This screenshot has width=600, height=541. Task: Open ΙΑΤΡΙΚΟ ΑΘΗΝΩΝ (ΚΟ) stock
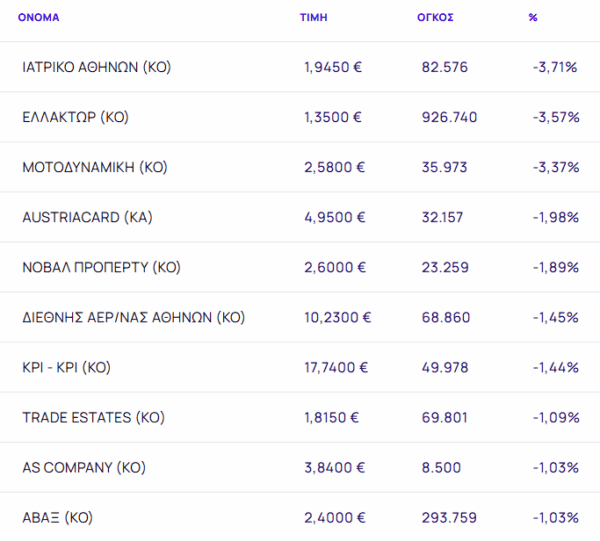point(96,67)
